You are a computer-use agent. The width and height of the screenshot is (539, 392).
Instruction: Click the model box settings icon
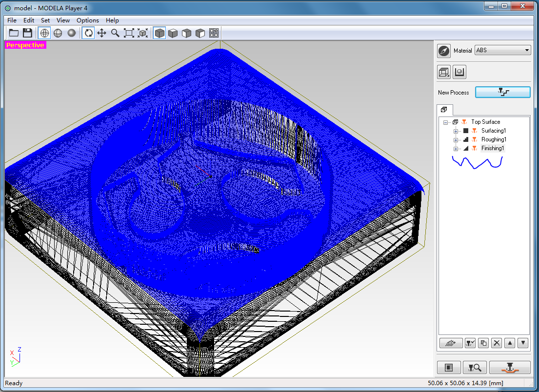(444, 72)
